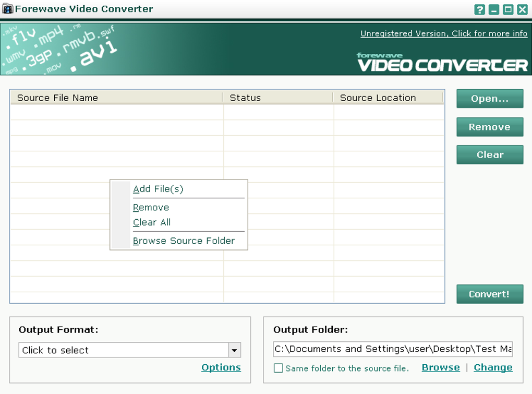
Task: Click the Open... button to add videos
Action: point(489,98)
